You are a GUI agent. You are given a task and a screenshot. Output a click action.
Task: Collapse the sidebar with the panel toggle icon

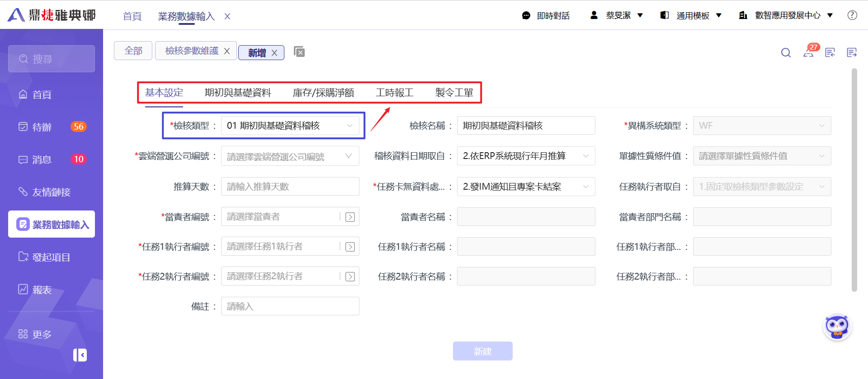coord(80,355)
